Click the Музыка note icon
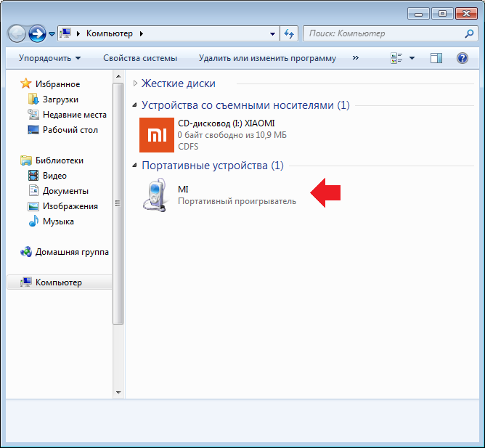The height and width of the screenshot is (448, 485). [33, 221]
